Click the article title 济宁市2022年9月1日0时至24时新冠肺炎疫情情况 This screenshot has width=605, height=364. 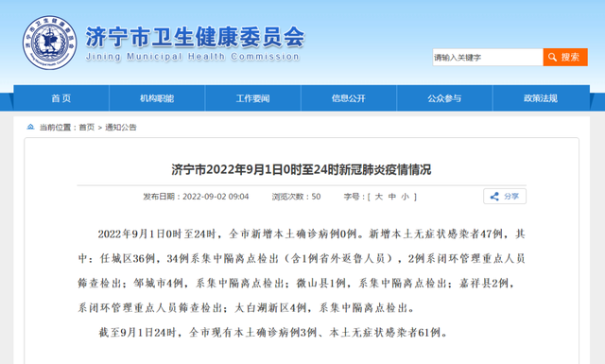click(x=302, y=169)
